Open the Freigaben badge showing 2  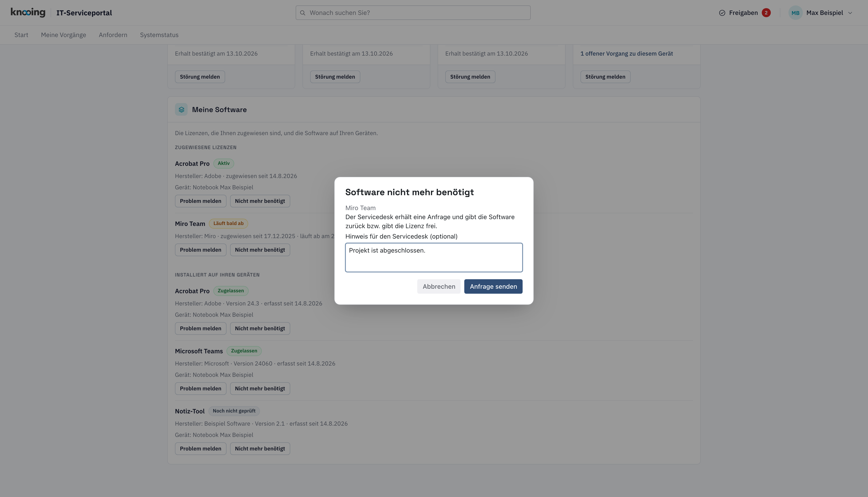click(x=766, y=13)
